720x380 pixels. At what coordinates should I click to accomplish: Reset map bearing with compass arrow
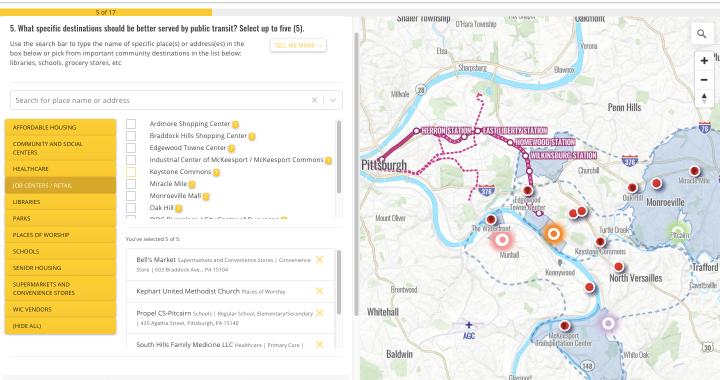(703, 98)
